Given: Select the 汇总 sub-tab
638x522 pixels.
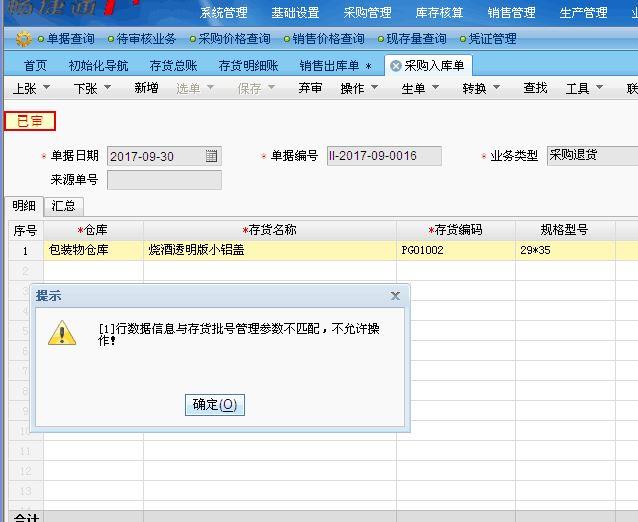Looking at the screenshot, I should point(63,206).
